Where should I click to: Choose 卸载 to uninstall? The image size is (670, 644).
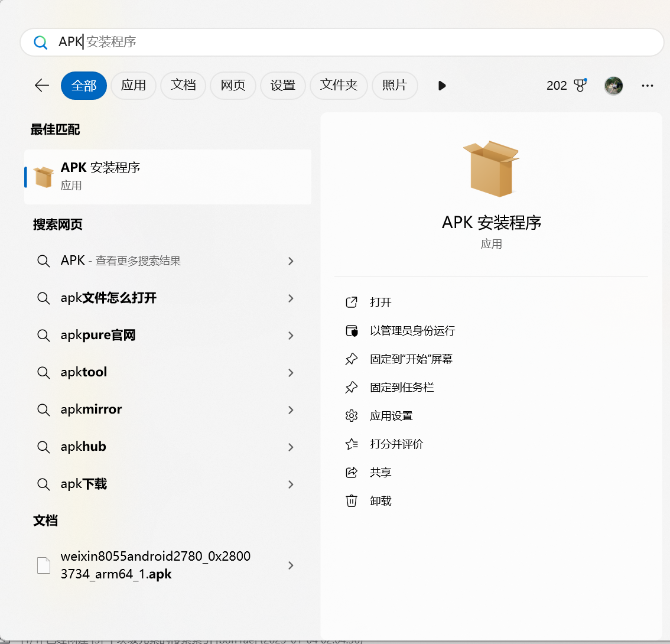click(x=380, y=501)
